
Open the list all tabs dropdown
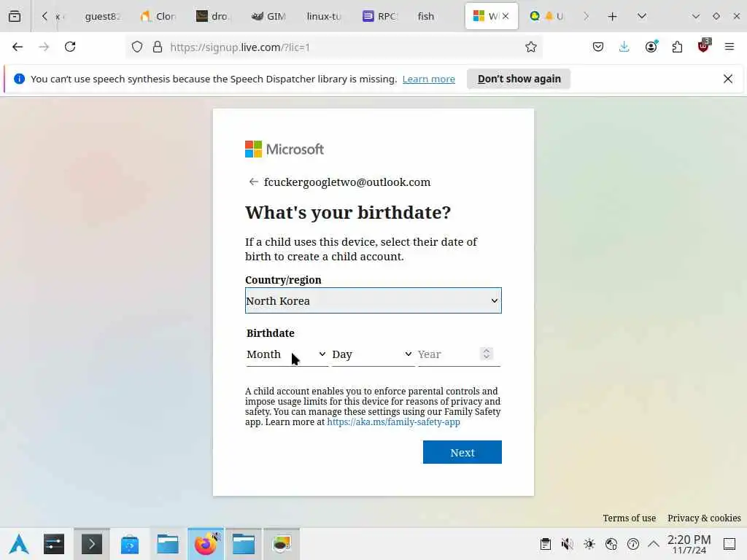coord(642,16)
